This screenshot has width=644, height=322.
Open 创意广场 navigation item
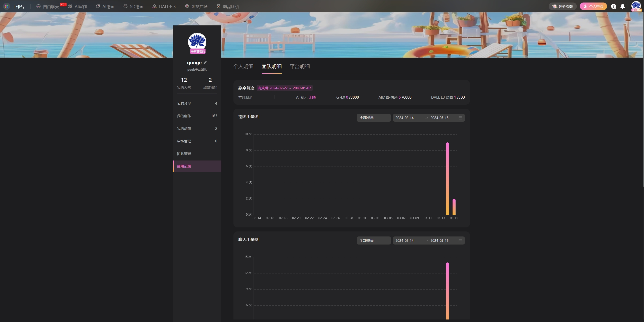tap(199, 7)
